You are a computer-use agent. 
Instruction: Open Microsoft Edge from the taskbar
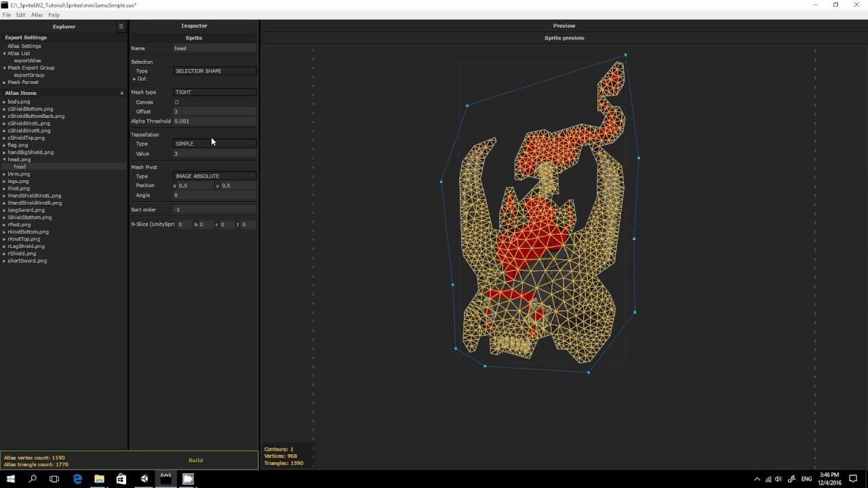(77, 478)
